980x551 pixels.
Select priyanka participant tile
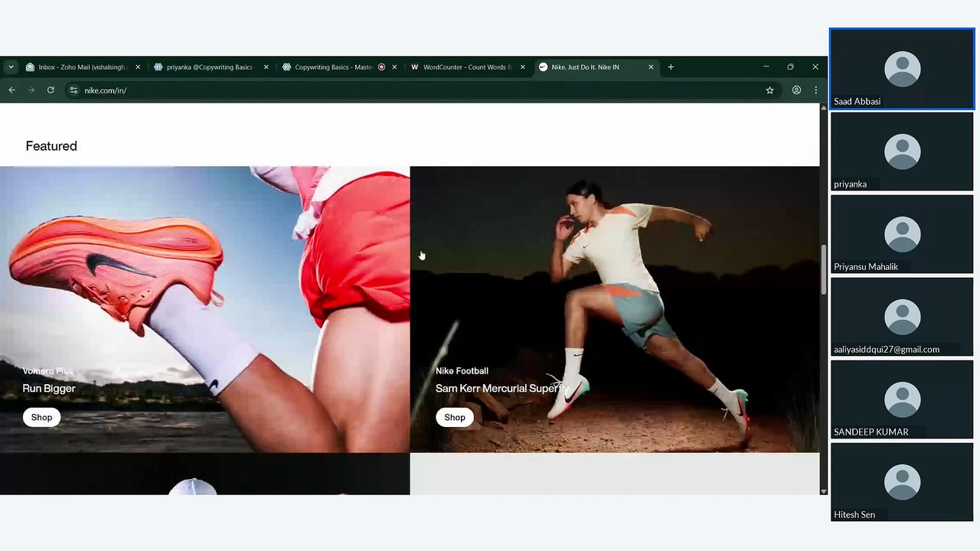[x=902, y=152]
